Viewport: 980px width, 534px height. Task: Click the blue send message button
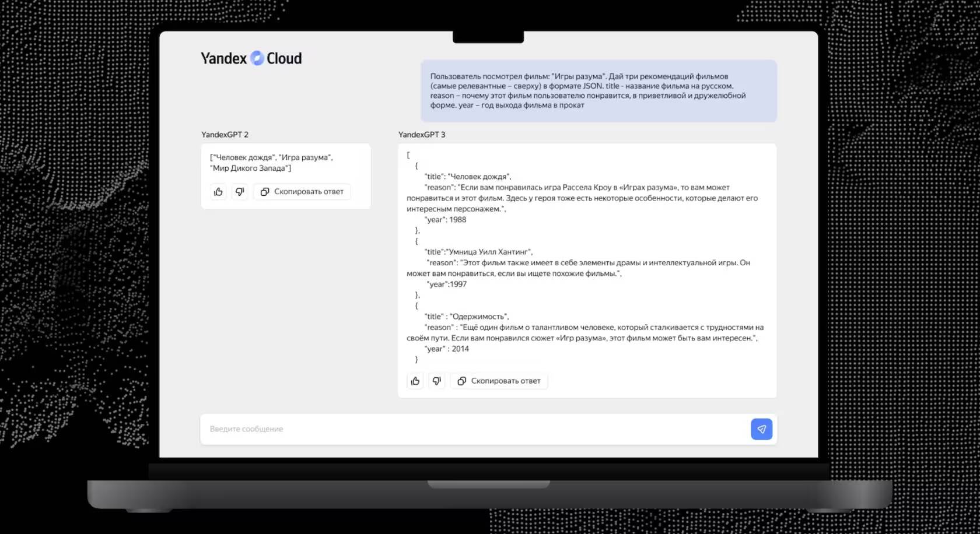pyautogui.click(x=761, y=429)
